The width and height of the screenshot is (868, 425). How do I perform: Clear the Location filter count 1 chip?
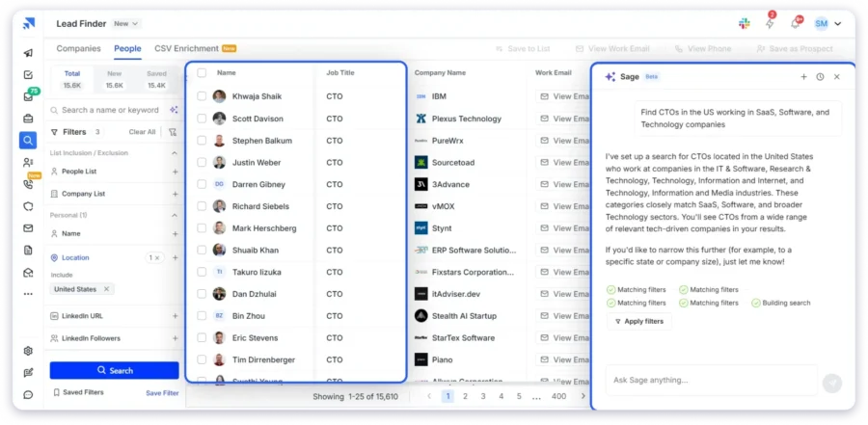point(155,258)
